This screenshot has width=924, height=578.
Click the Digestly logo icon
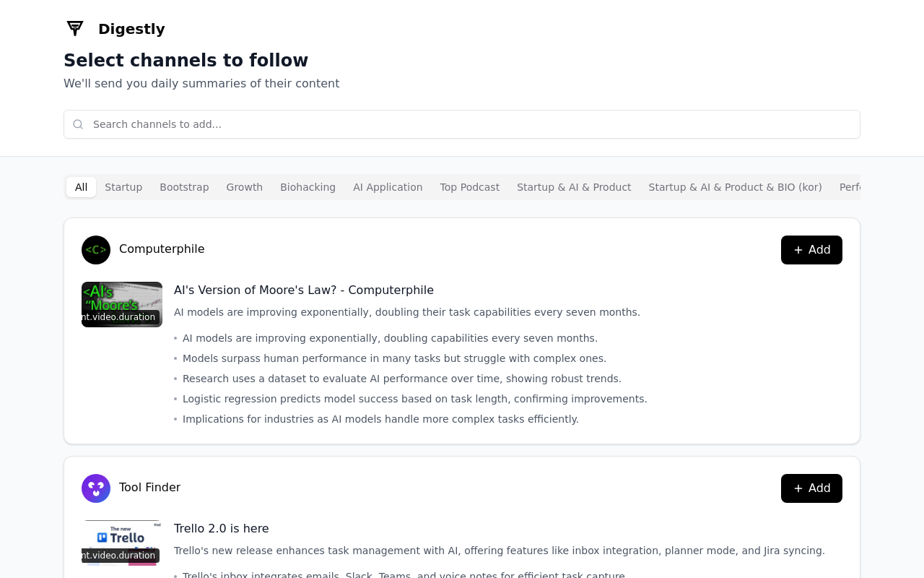click(x=75, y=29)
